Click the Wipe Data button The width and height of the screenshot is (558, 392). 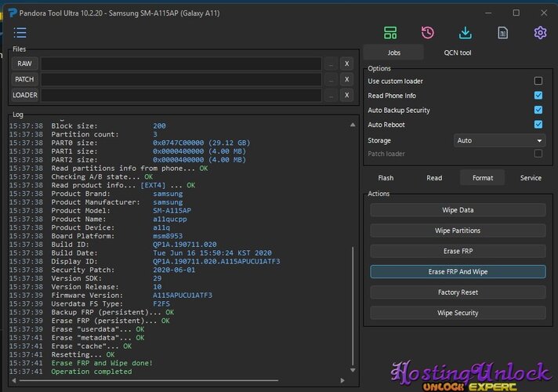pyautogui.click(x=458, y=210)
